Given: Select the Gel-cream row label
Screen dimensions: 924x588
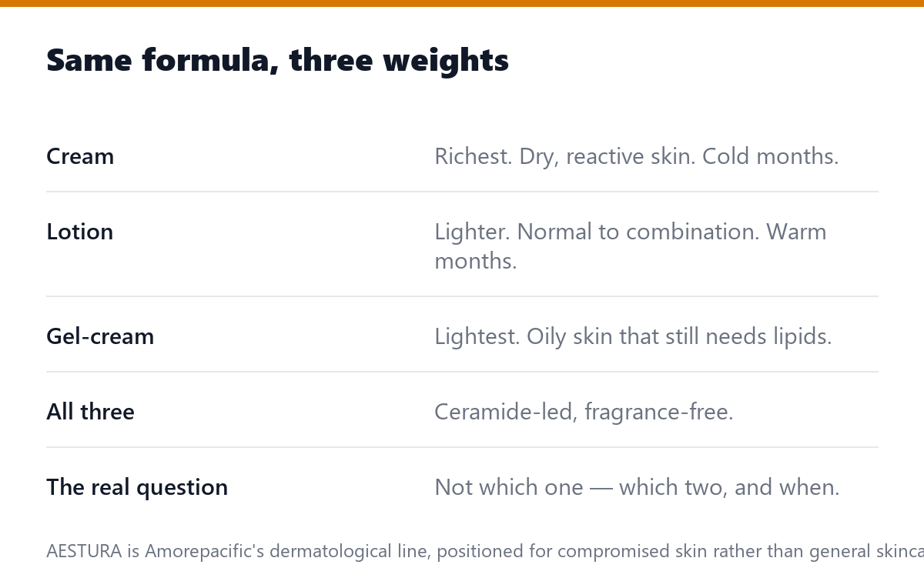Looking at the screenshot, I should [x=100, y=336].
